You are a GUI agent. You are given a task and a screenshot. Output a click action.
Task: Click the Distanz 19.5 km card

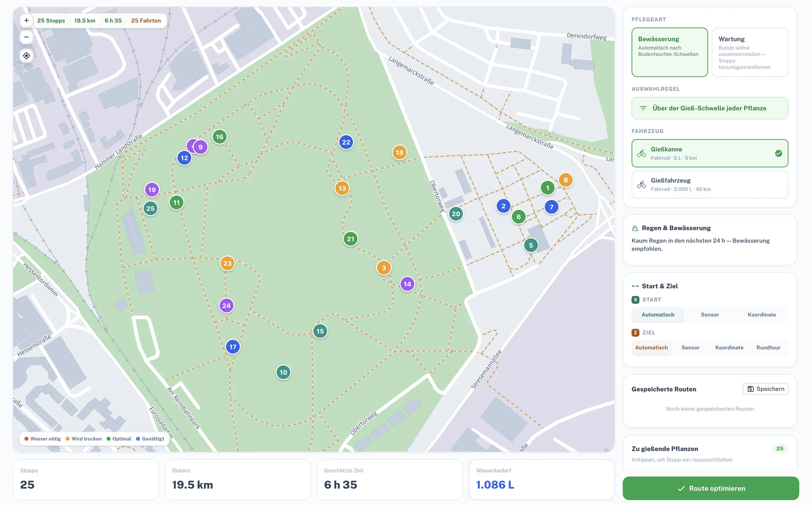238,480
